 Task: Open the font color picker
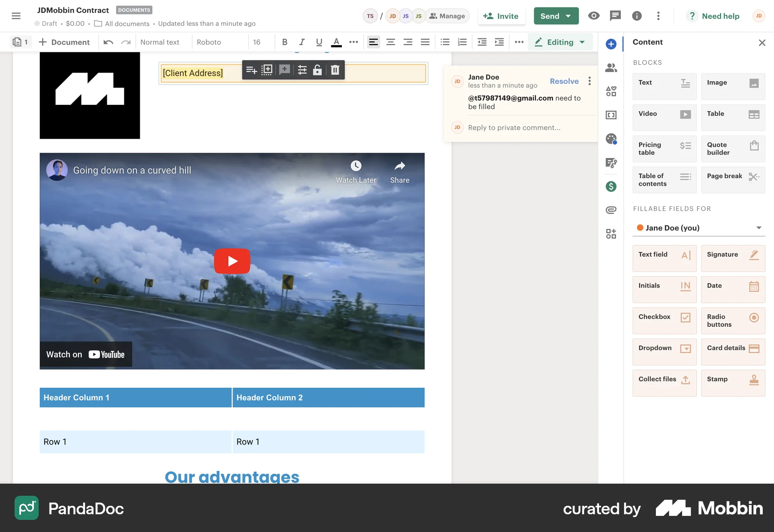point(336,42)
